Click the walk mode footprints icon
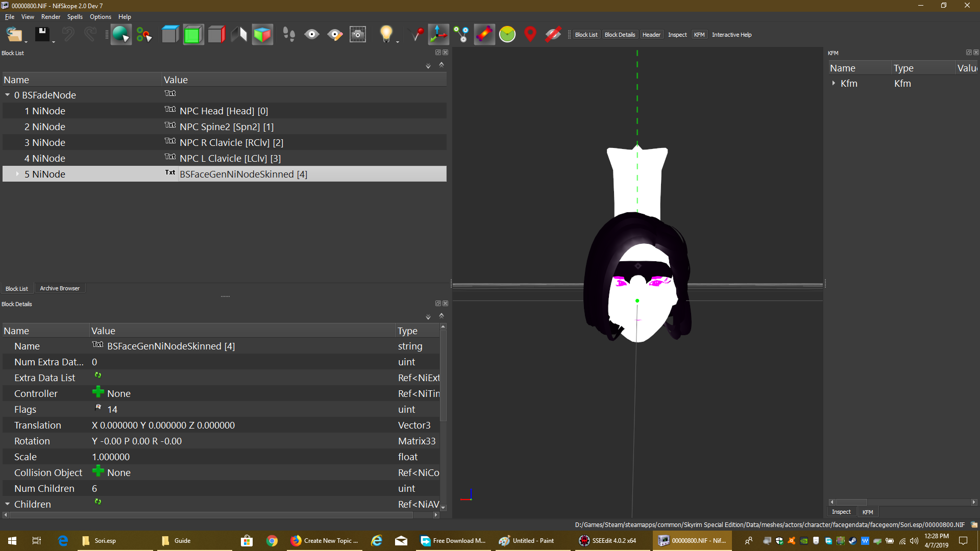 pyautogui.click(x=288, y=35)
